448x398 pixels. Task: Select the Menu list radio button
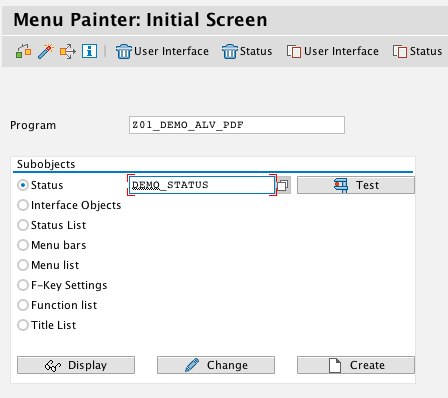click(x=23, y=265)
